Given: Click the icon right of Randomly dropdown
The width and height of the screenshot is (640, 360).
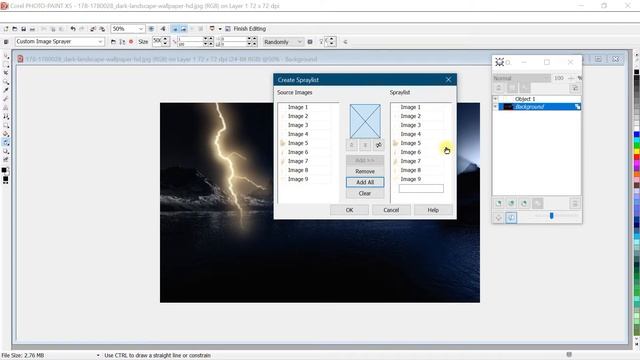Looking at the screenshot, I should point(310,42).
